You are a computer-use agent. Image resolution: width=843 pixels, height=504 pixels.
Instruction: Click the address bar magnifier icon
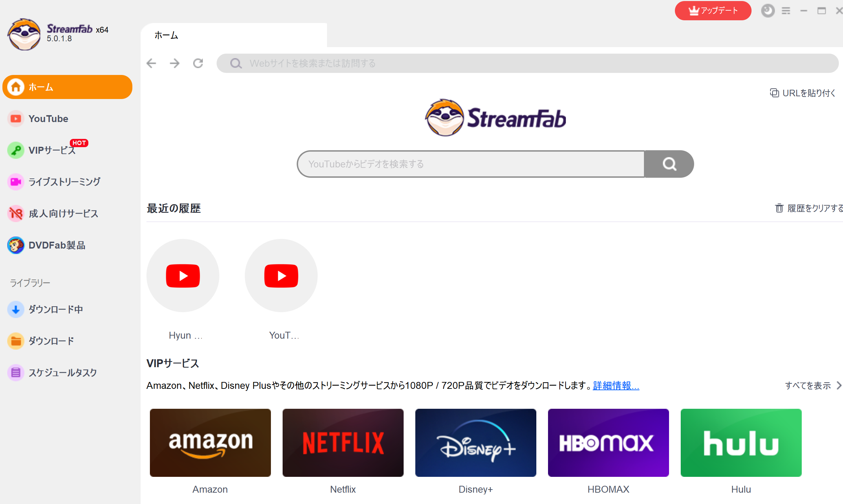click(x=236, y=63)
